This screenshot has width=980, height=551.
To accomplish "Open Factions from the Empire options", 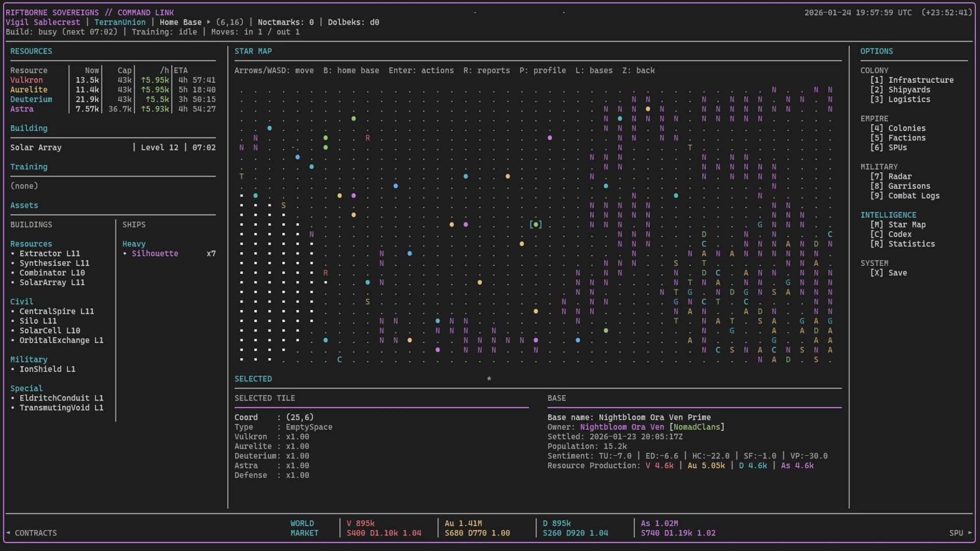I will pos(904,138).
